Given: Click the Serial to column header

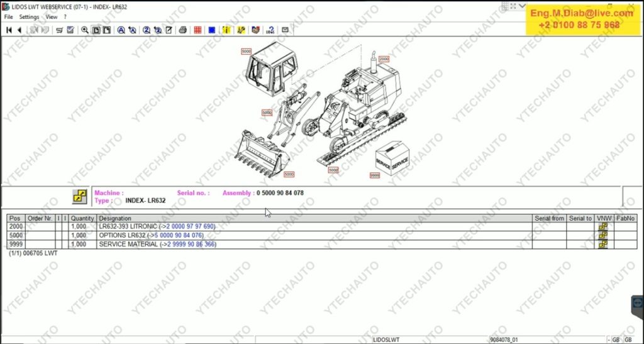Looking at the screenshot, I should click(x=580, y=218).
